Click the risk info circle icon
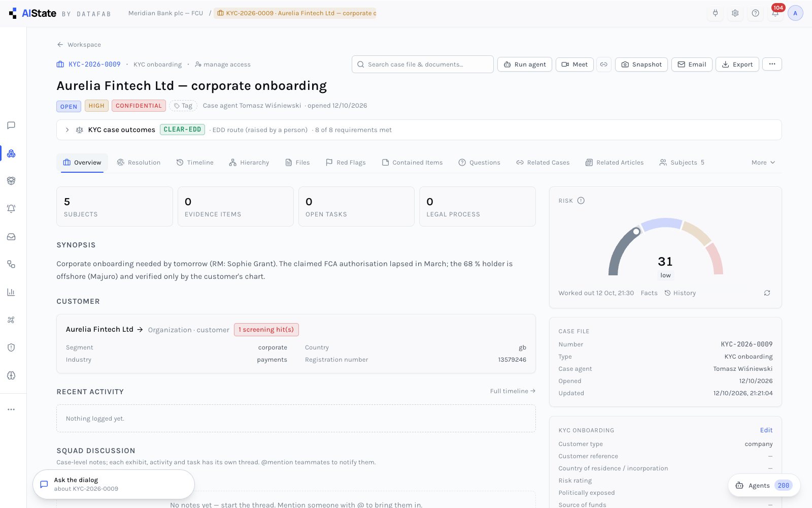This screenshot has height=508, width=812. (x=581, y=201)
